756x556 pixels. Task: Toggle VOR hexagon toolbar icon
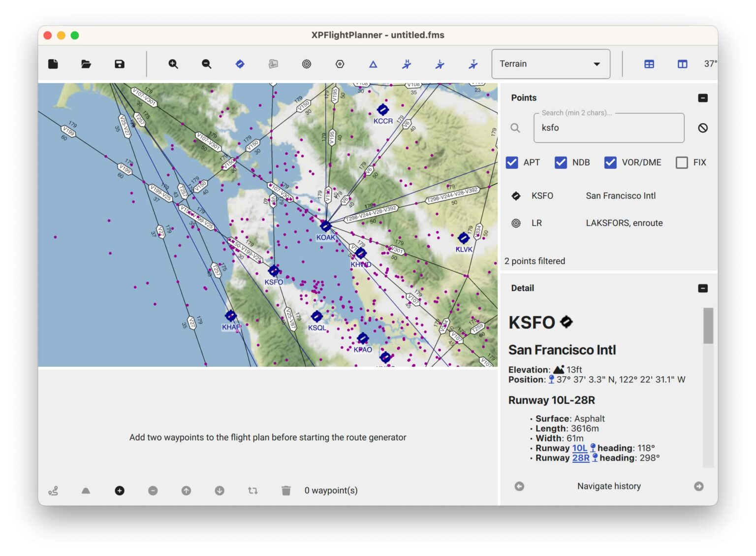(x=340, y=64)
